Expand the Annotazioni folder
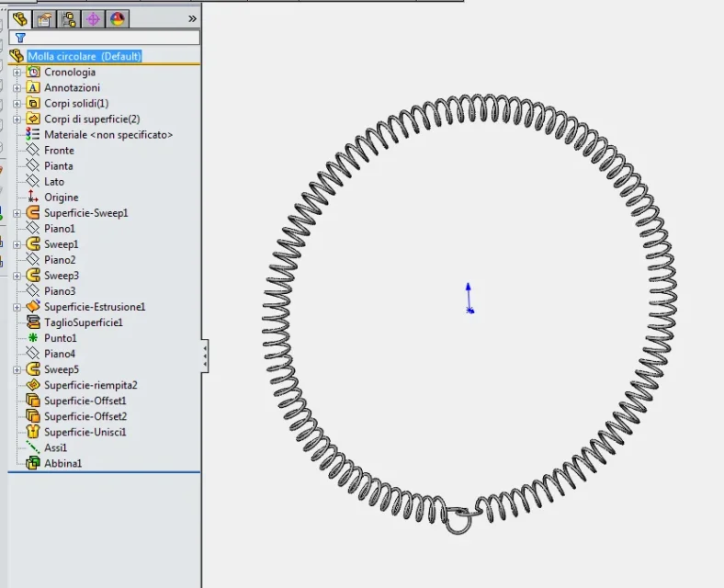The height and width of the screenshot is (588, 724). [17, 88]
